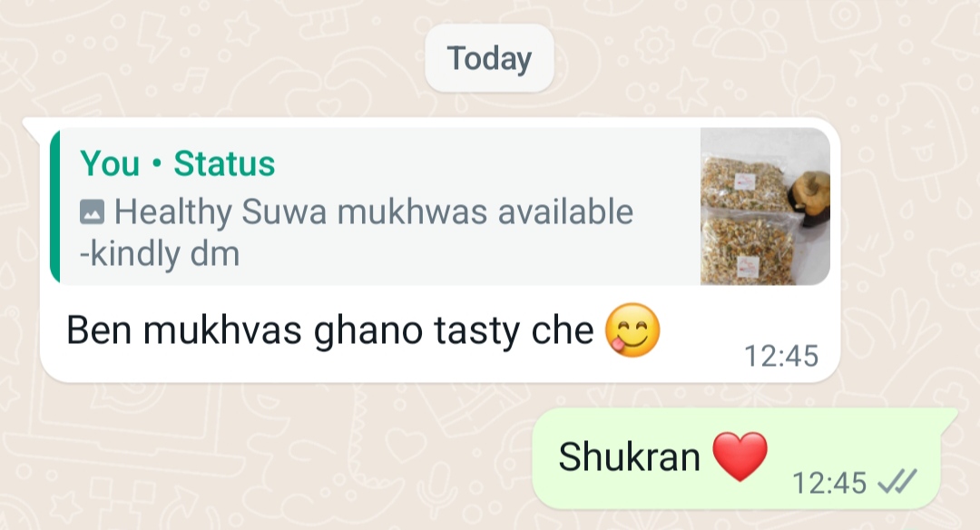Click the 12:45 timestamp on sent message
This screenshot has width=980, height=530.
point(829,483)
